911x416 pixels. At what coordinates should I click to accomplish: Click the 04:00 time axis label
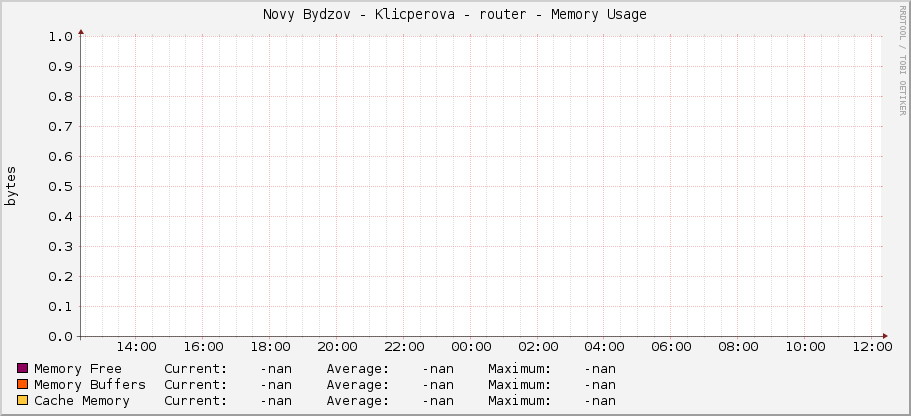605,347
